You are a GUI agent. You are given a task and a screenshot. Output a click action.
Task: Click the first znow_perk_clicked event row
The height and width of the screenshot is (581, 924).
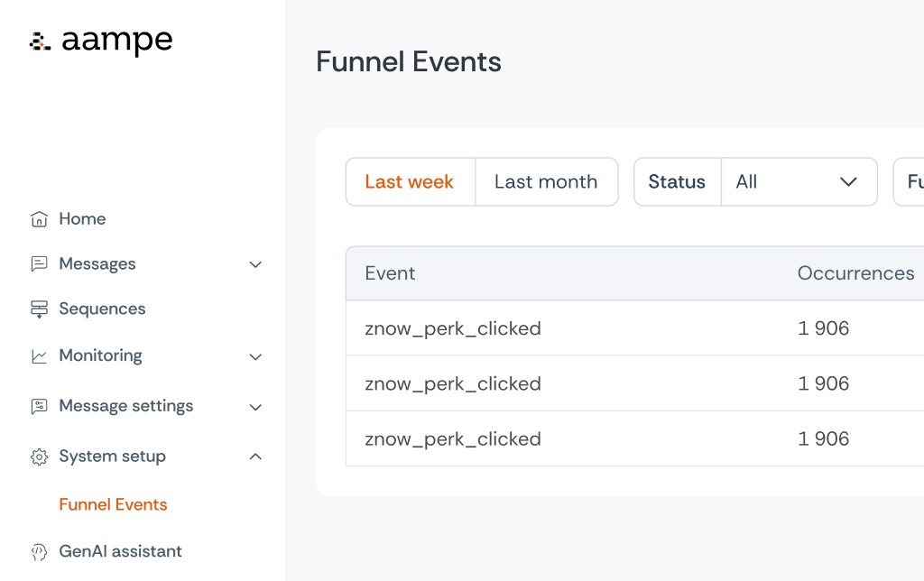tap(453, 328)
